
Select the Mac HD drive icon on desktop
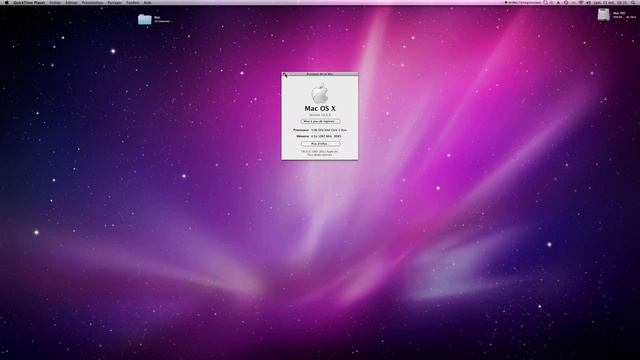coord(604,15)
